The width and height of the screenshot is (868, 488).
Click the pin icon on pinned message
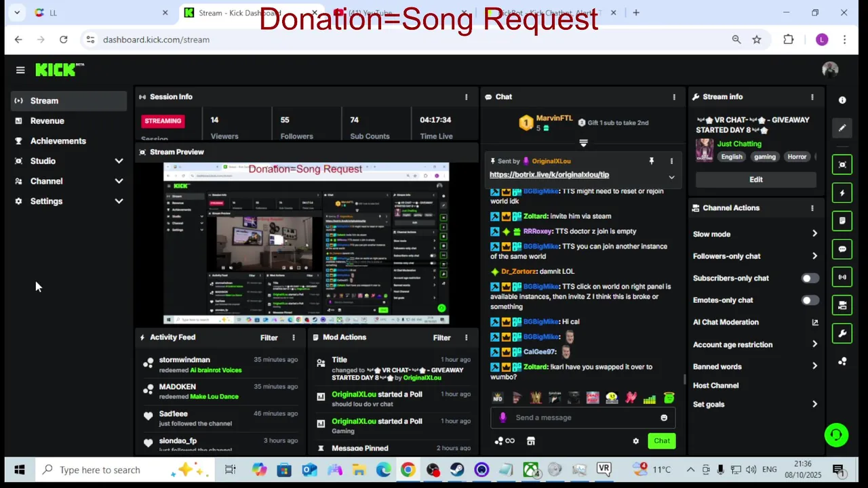(x=652, y=161)
